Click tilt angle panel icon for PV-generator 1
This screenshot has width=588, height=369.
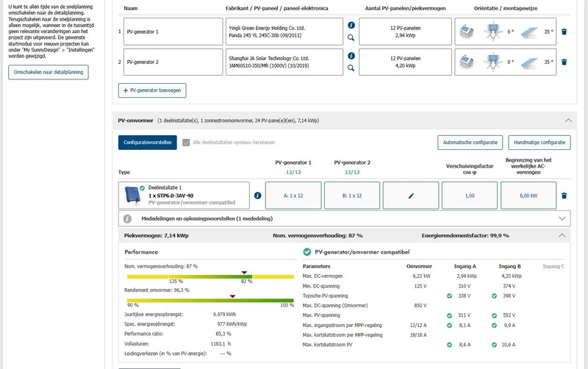529,32
